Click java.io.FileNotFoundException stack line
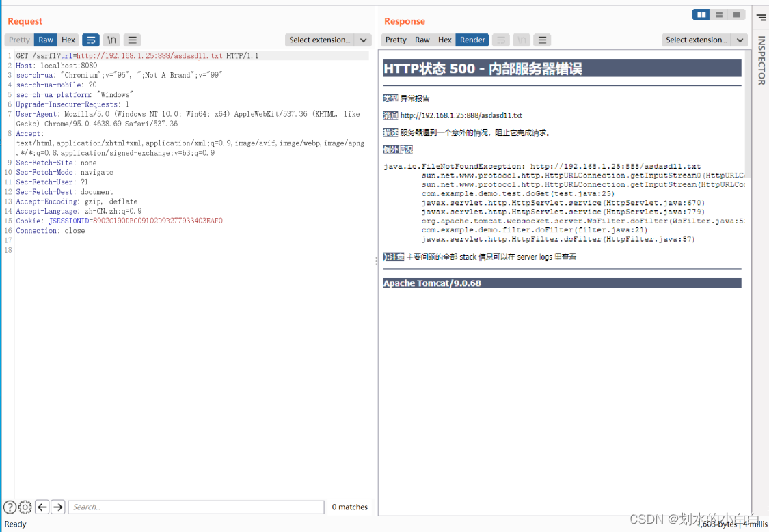Viewport: 769px width, 532px height. click(x=542, y=167)
